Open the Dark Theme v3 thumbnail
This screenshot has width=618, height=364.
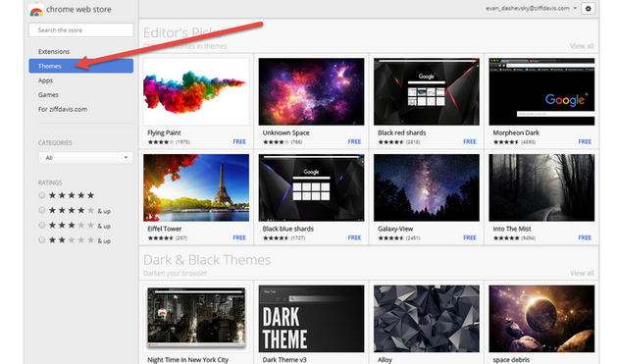tap(311, 319)
